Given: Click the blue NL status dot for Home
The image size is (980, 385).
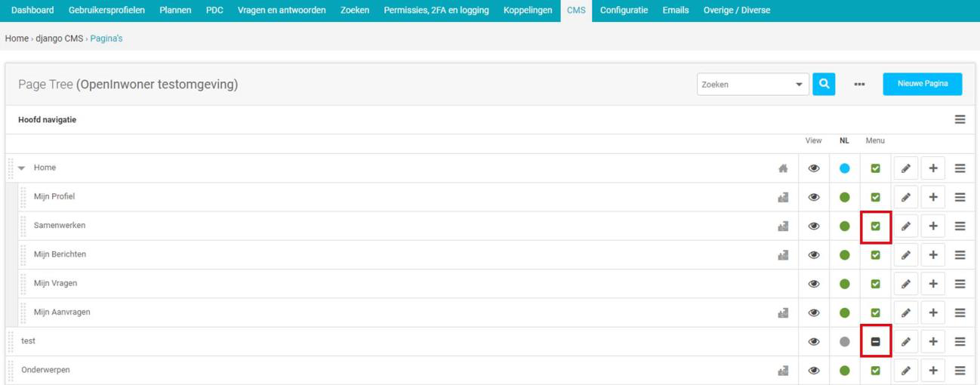Looking at the screenshot, I should [844, 168].
